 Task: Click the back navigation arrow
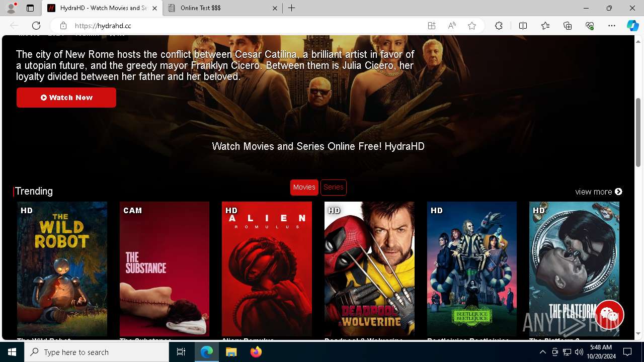coord(14,26)
